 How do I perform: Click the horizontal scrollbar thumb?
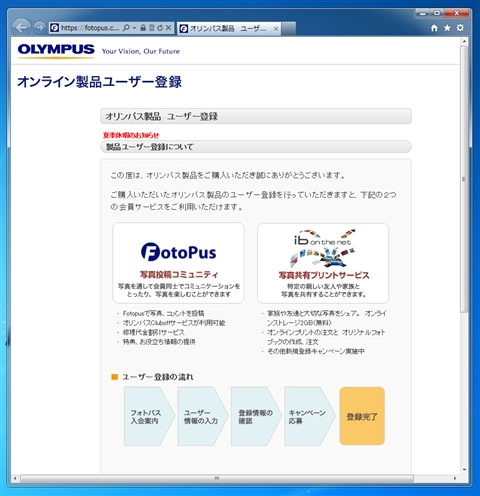(217, 478)
